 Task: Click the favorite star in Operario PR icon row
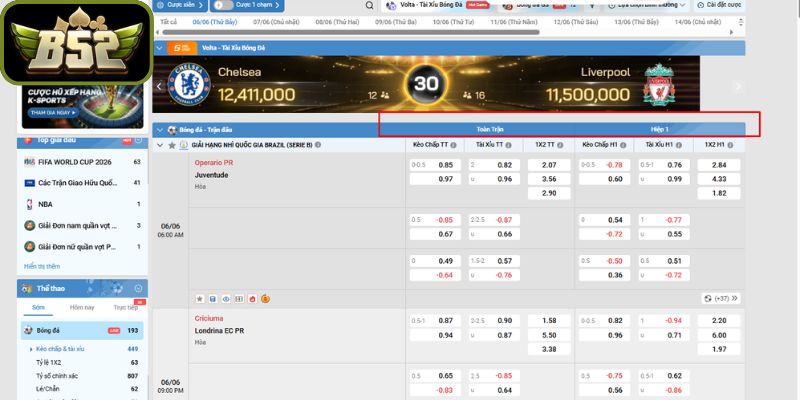tap(199, 299)
